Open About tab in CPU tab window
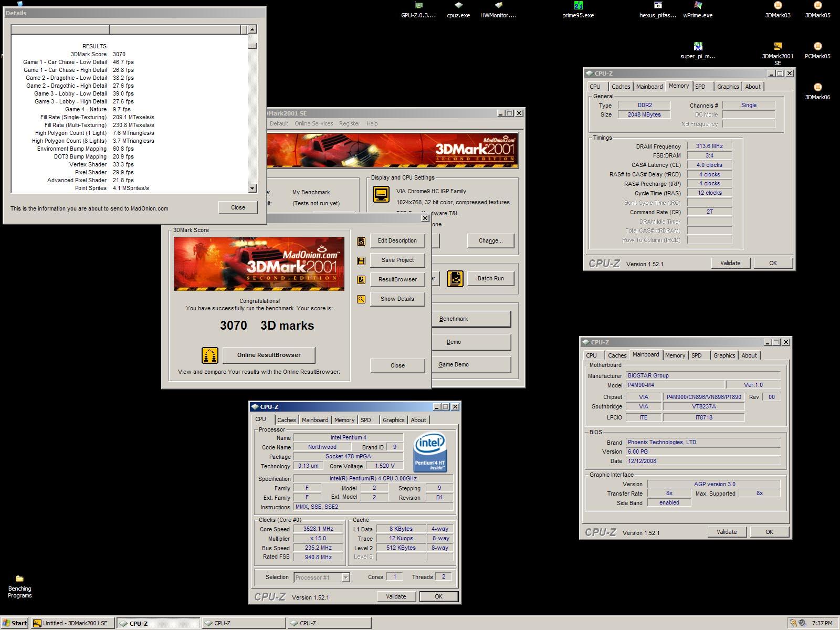 click(418, 420)
